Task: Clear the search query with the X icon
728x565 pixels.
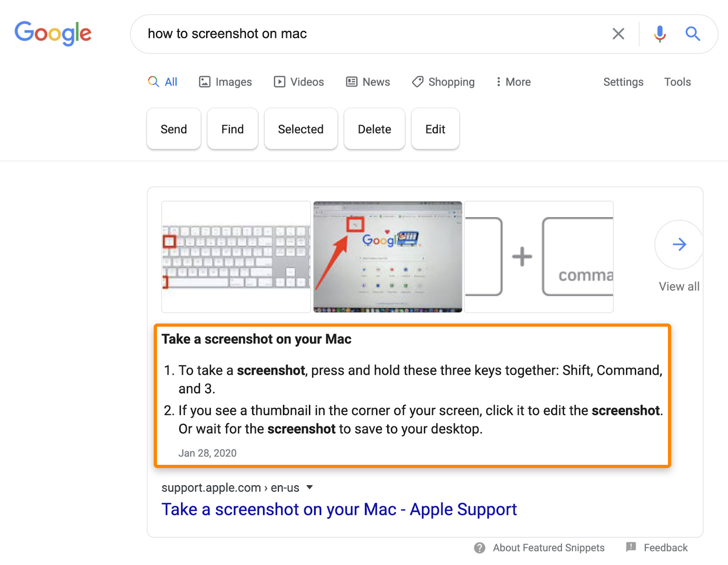Action: tap(618, 34)
